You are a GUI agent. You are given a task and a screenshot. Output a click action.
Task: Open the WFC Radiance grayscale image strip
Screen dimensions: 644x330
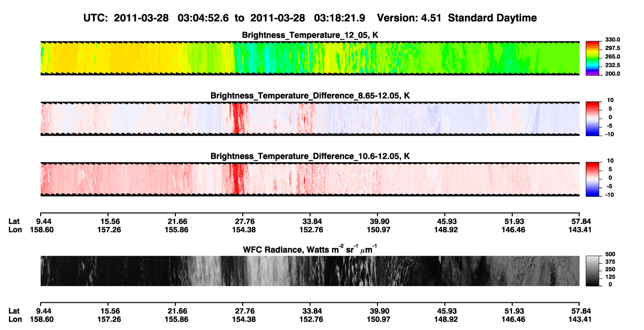click(x=310, y=271)
